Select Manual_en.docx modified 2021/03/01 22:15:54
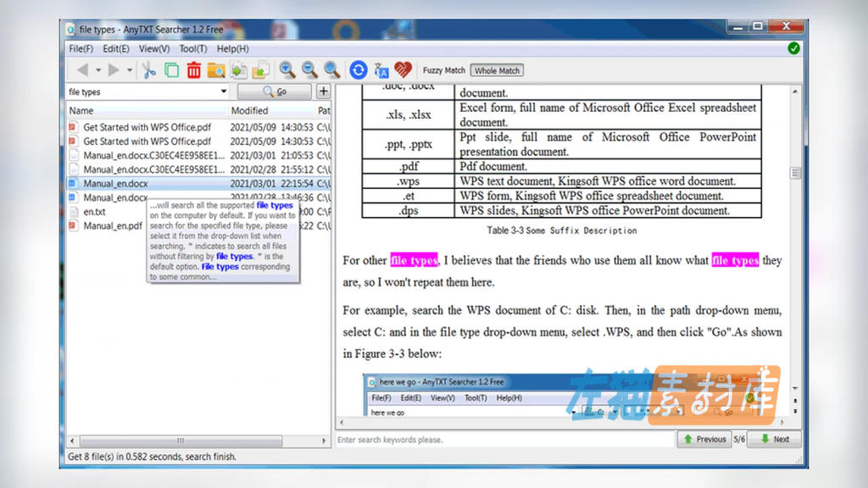Image resolution: width=868 pixels, height=488 pixels. pyautogui.click(x=198, y=183)
